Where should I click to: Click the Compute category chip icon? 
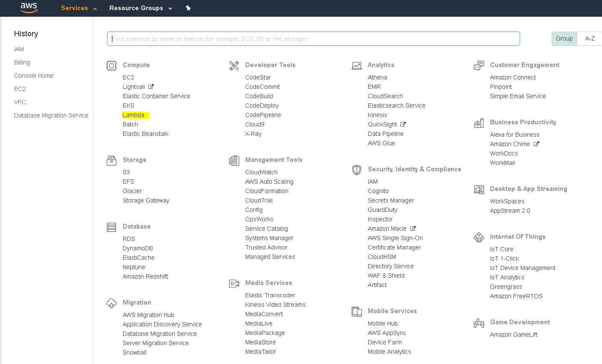click(112, 65)
